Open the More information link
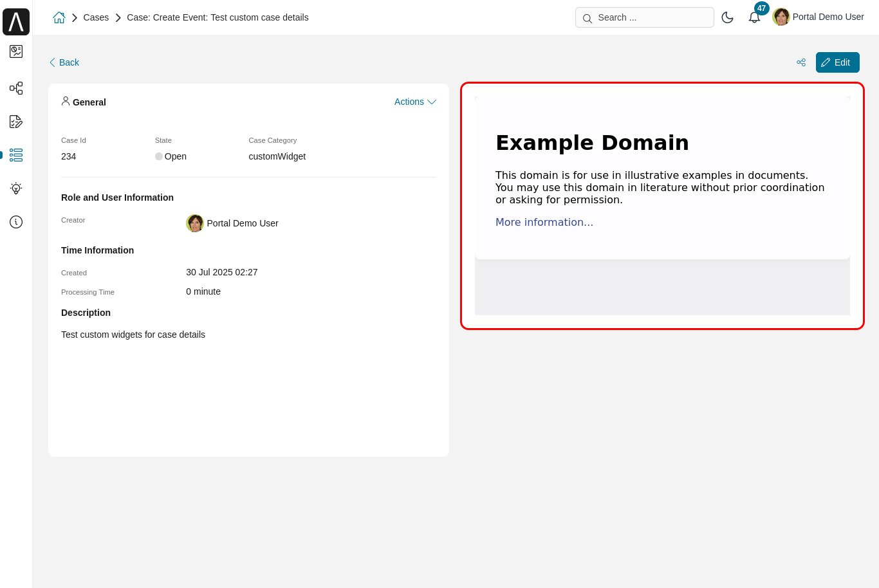 [544, 222]
